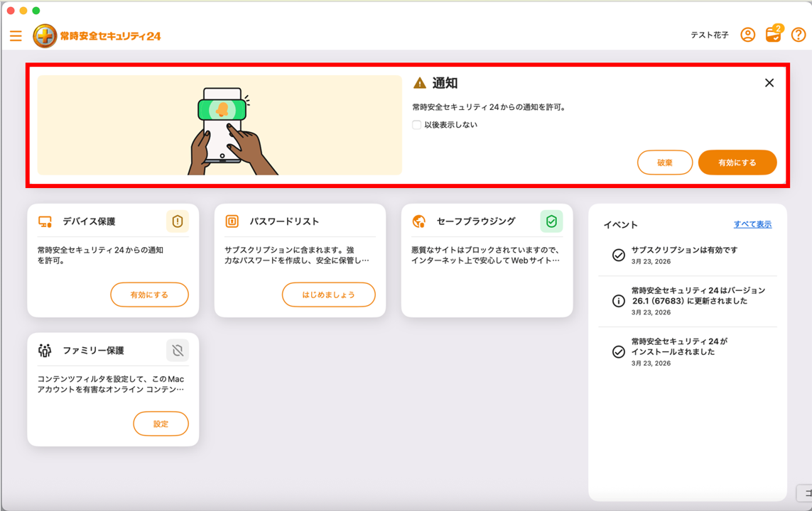Open the hamburger navigation menu
812x511 pixels.
(16, 35)
